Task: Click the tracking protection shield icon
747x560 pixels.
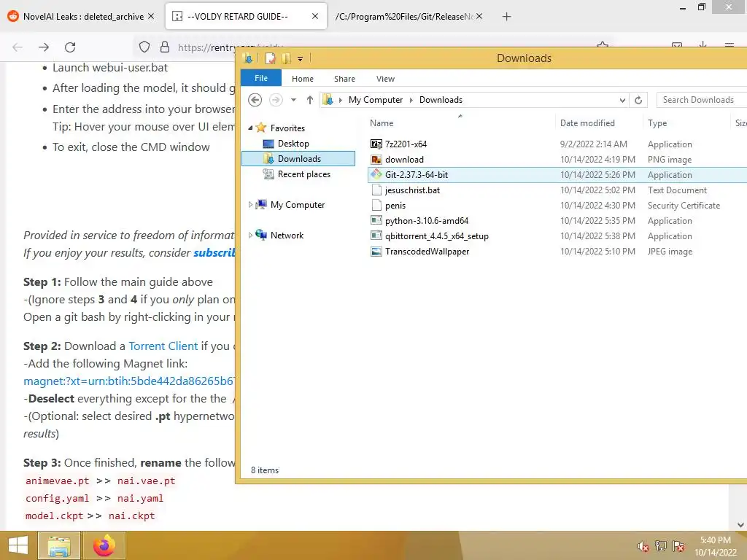Action: tap(144, 47)
